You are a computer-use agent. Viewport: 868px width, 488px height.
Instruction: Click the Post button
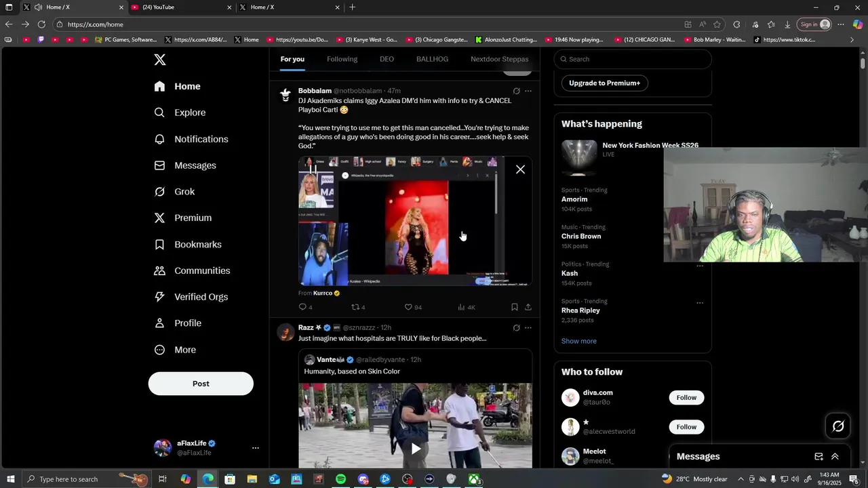(x=201, y=384)
